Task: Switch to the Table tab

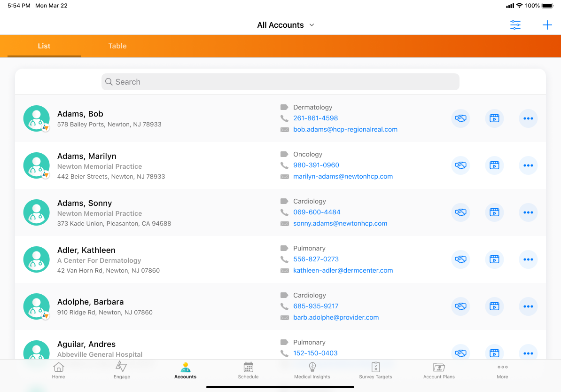Action: point(117,46)
